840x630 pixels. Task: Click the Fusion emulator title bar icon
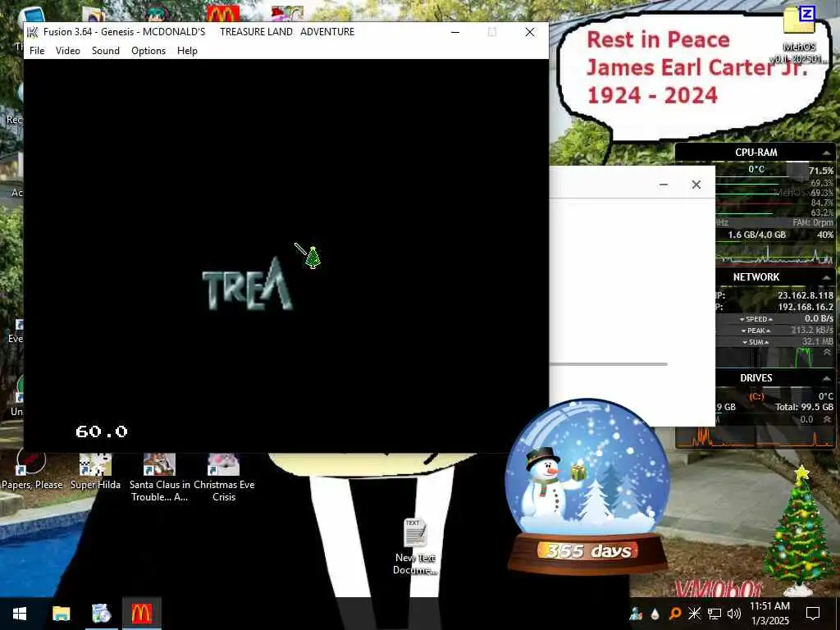33,32
